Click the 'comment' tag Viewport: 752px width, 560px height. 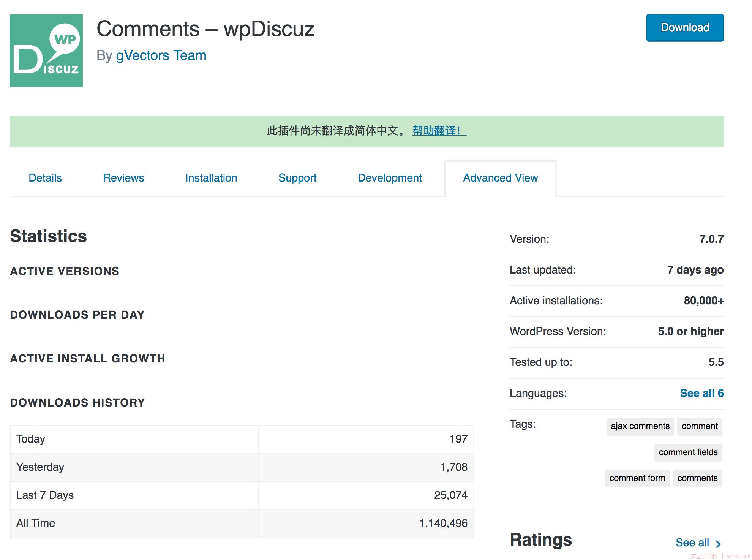tap(700, 426)
